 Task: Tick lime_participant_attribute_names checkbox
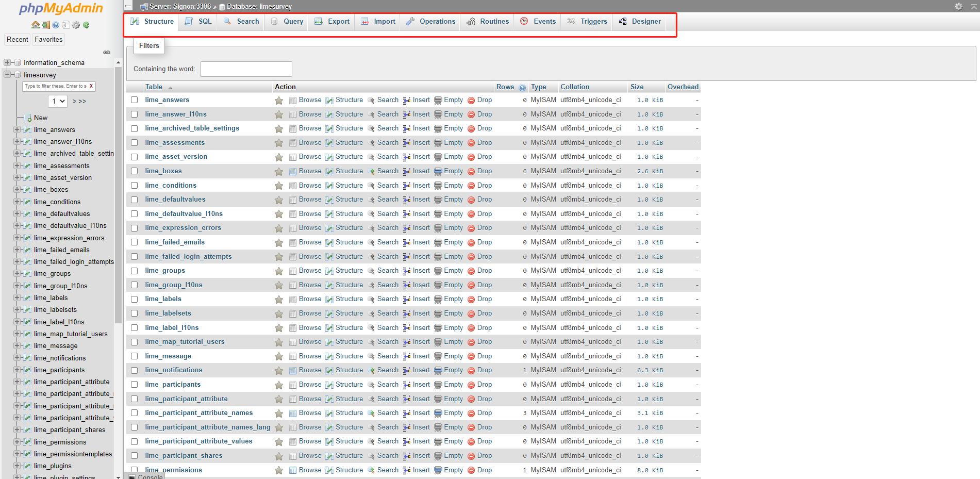point(135,413)
